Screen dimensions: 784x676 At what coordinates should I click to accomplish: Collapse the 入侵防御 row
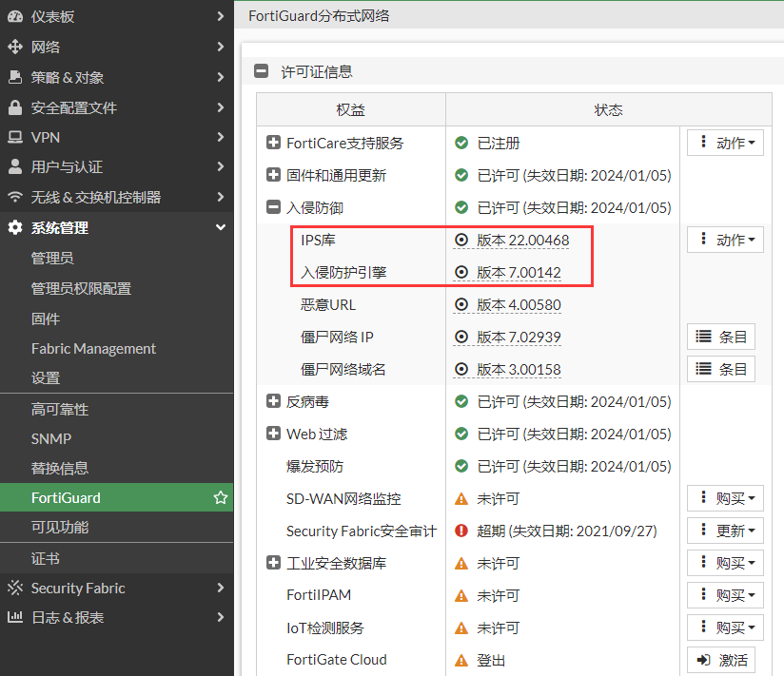click(273, 207)
